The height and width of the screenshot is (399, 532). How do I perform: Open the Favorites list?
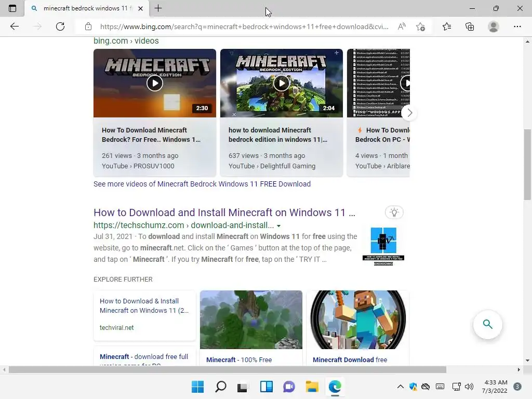(447, 26)
